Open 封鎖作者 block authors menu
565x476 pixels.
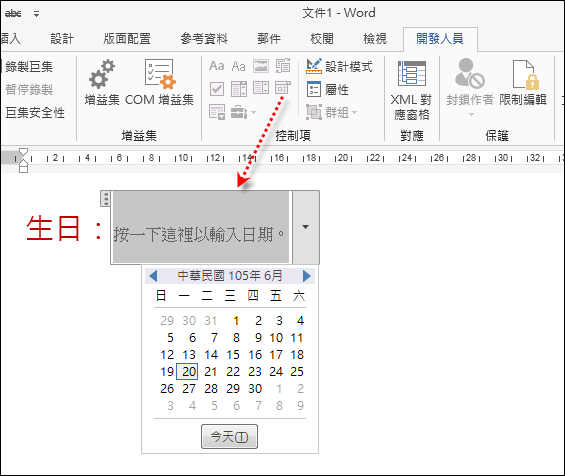tap(470, 88)
